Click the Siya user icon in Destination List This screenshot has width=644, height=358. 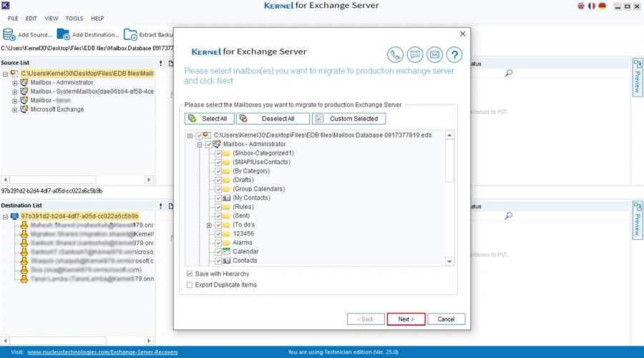[x=24, y=270]
